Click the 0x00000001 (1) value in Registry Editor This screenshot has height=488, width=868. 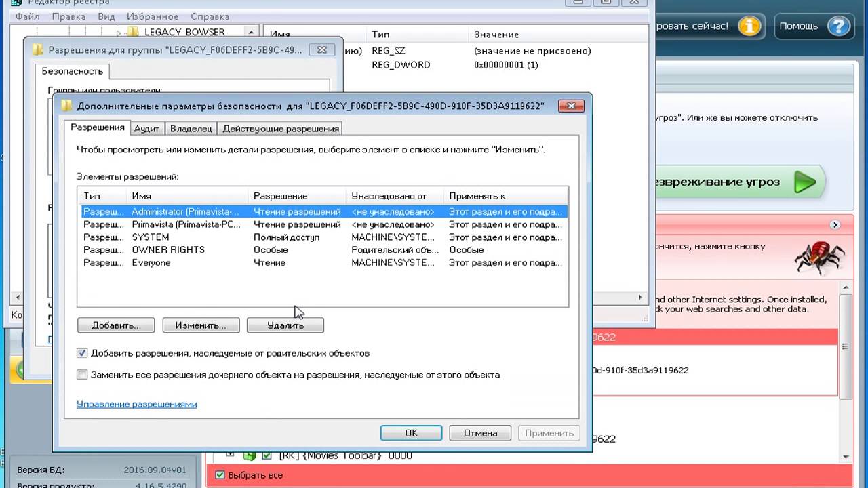(x=506, y=65)
